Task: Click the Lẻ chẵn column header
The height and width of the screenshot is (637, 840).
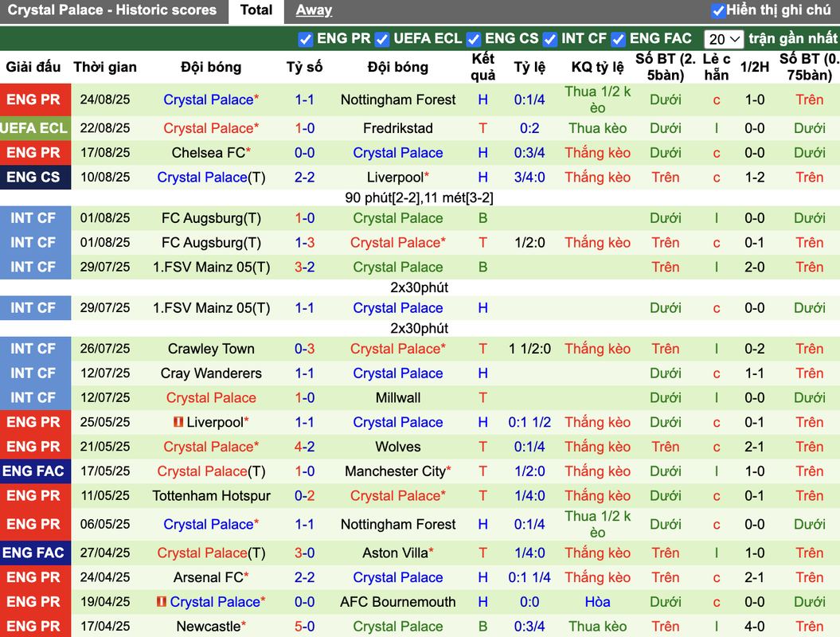Action: click(x=717, y=67)
